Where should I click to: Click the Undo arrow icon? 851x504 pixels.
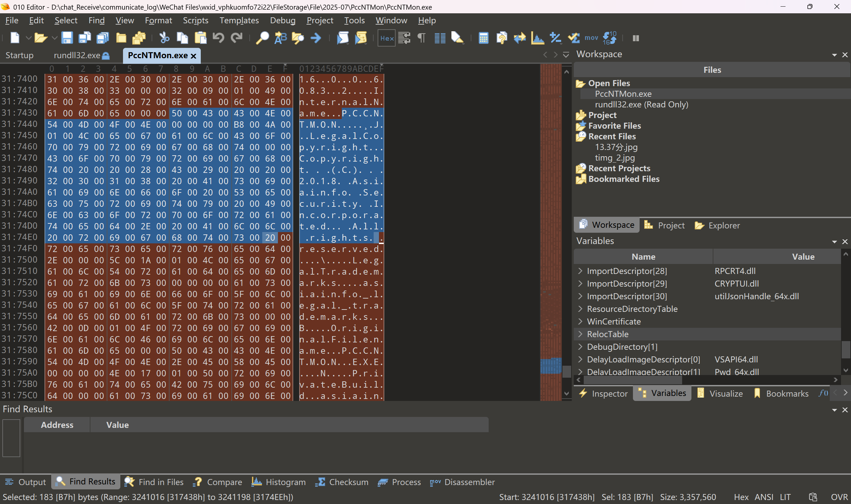[218, 38]
